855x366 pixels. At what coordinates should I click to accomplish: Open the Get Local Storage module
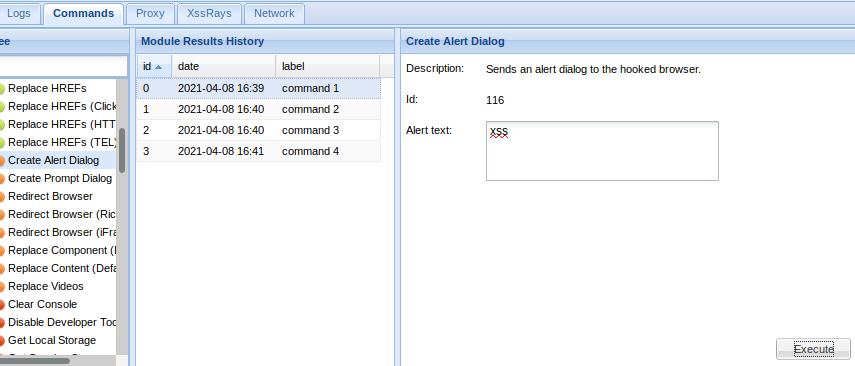(x=52, y=340)
